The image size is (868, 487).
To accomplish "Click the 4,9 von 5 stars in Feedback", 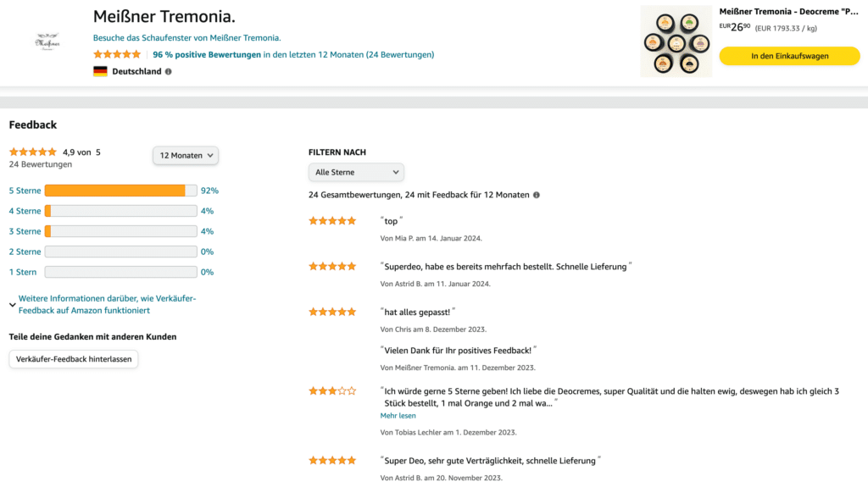I will 33,152.
